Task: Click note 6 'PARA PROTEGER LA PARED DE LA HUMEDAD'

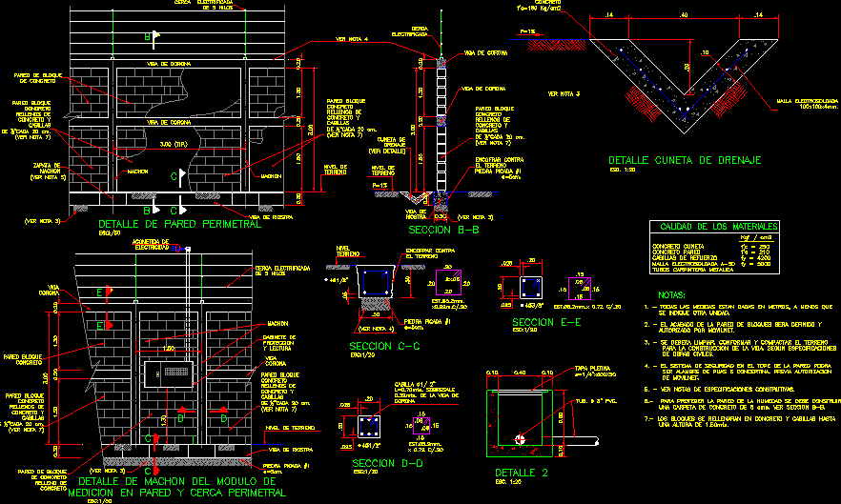Action: coord(742,404)
